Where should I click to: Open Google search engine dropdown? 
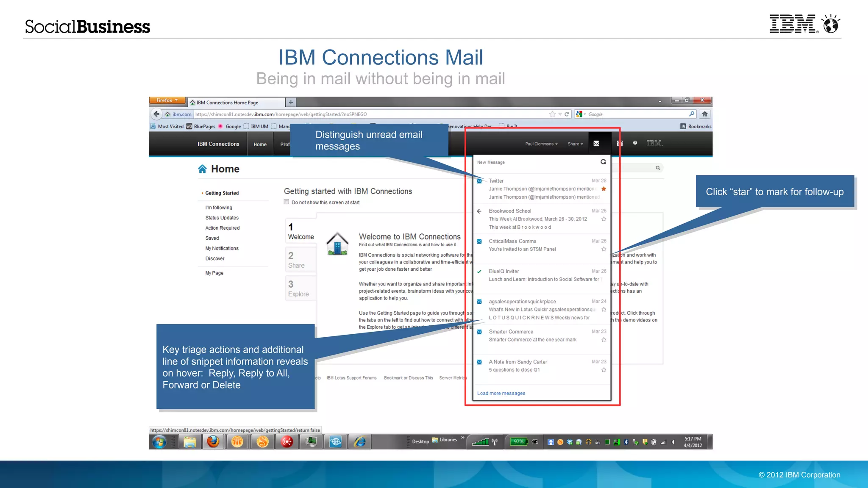(580, 114)
